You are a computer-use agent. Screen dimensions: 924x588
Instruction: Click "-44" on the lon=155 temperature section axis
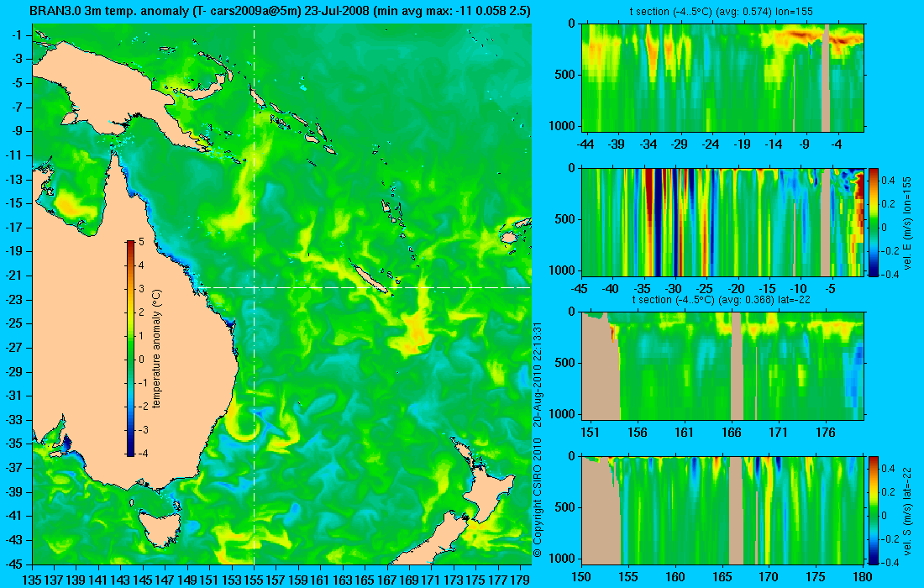[585, 144]
